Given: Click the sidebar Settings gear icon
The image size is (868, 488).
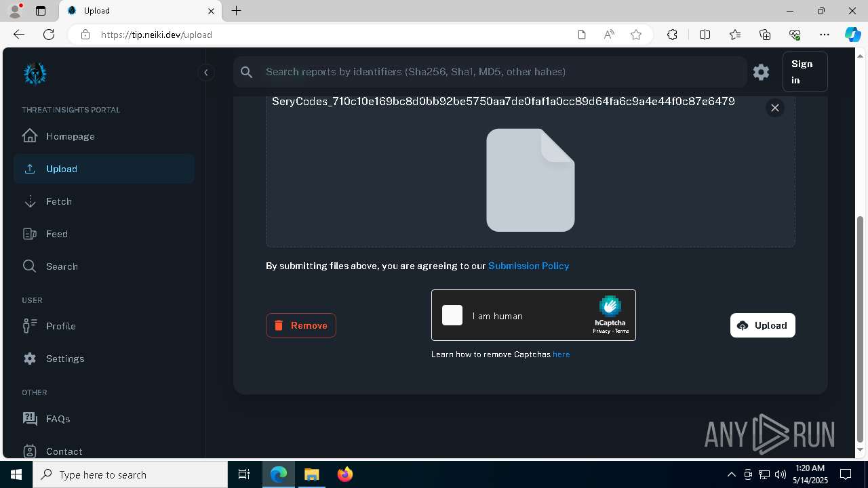Looking at the screenshot, I should pyautogui.click(x=30, y=359).
